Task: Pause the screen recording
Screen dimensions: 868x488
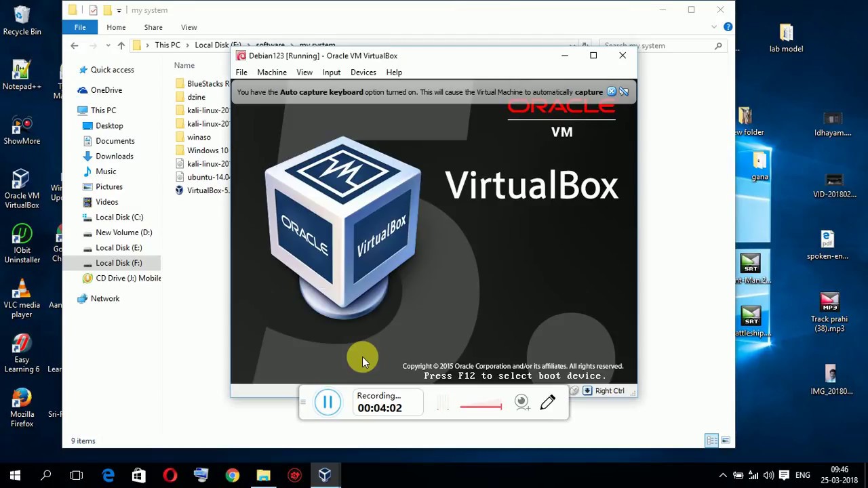Action: tap(328, 403)
